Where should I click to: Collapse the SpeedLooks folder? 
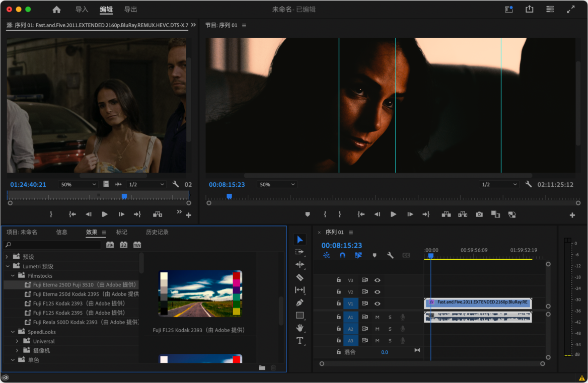tap(13, 332)
